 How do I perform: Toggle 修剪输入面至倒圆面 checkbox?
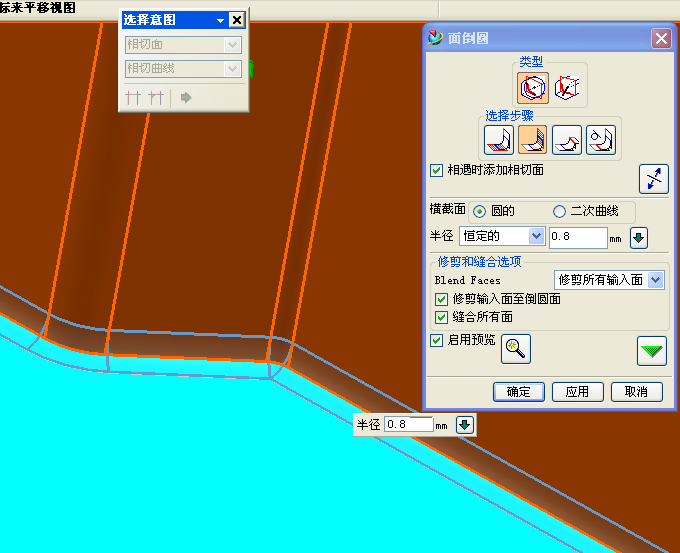coord(441,299)
